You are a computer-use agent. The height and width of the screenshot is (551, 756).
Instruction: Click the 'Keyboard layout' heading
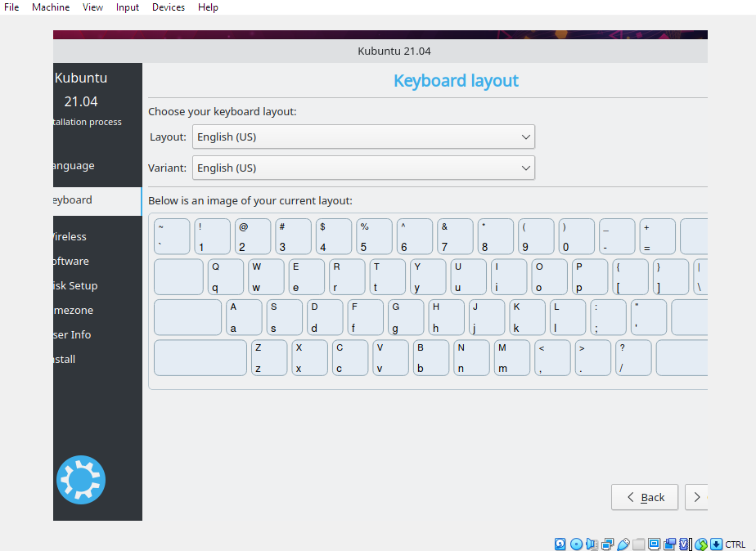(456, 80)
